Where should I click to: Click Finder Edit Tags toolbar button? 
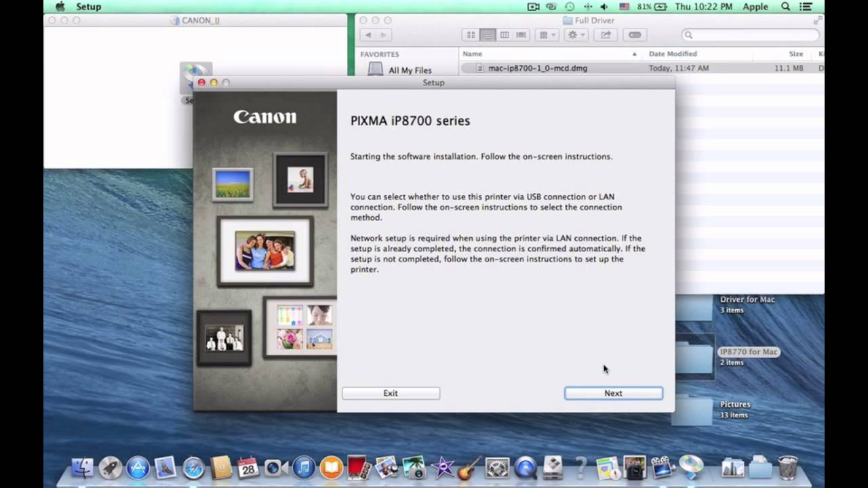pos(635,35)
